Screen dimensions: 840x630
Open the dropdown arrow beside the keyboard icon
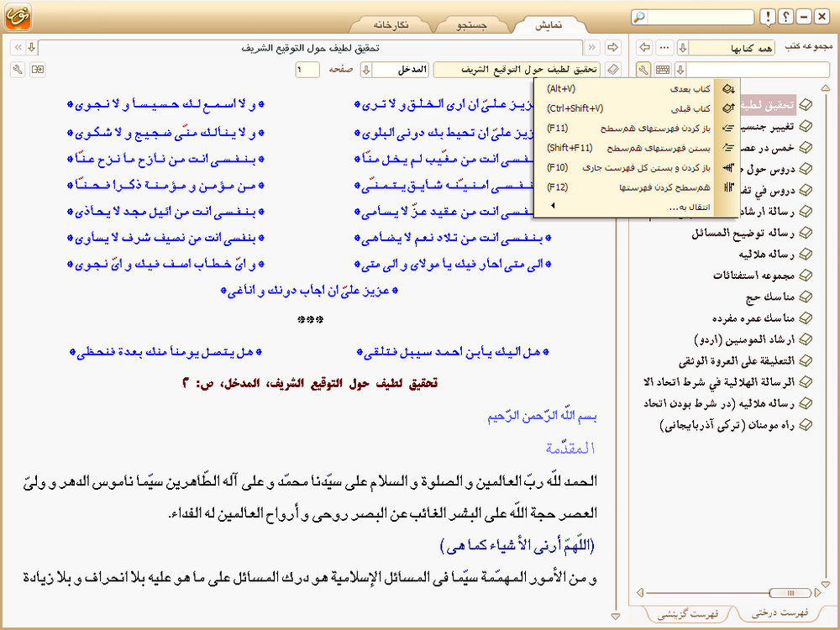(x=680, y=70)
